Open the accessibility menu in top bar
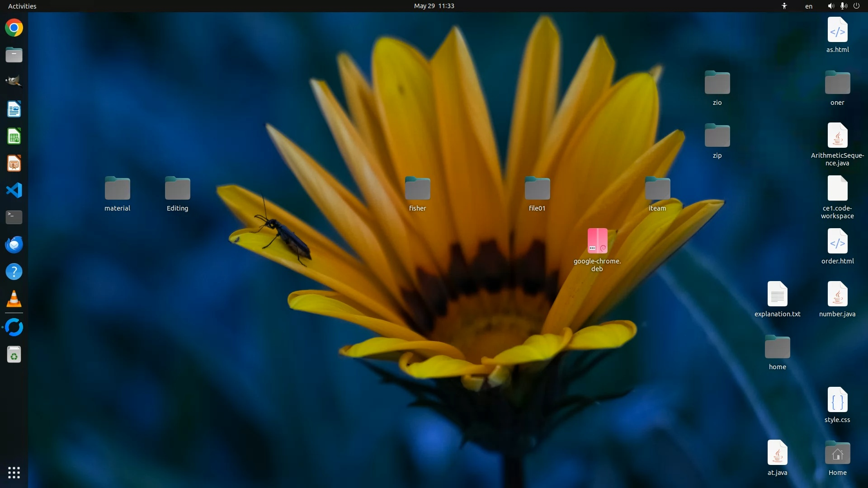Screen dimensions: 868x488 (784, 6)
